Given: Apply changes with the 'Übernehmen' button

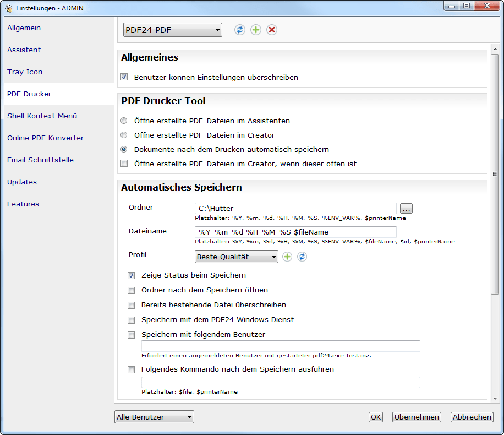Looking at the screenshot, I should [x=417, y=417].
